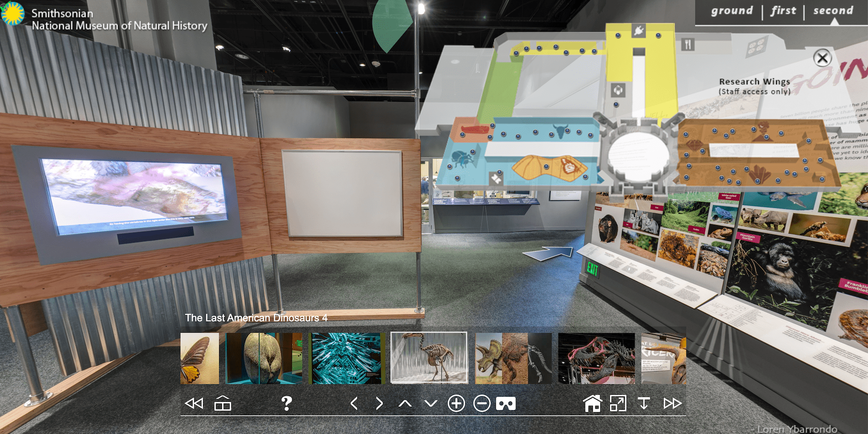Image resolution: width=868 pixels, height=434 pixels.
Task: Skip to the last panorama with fast-forward icon
Action: (x=672, y=403)
